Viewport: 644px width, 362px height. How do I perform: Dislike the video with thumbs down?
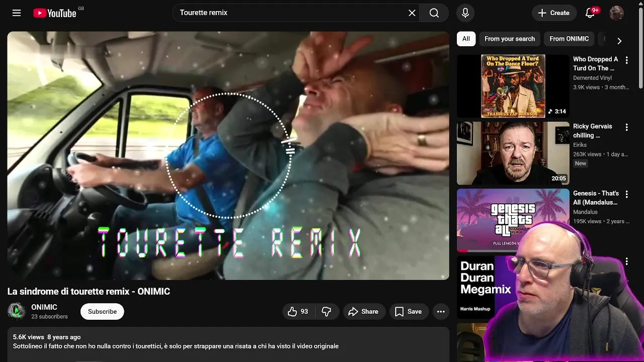click(x=327, y=312)
